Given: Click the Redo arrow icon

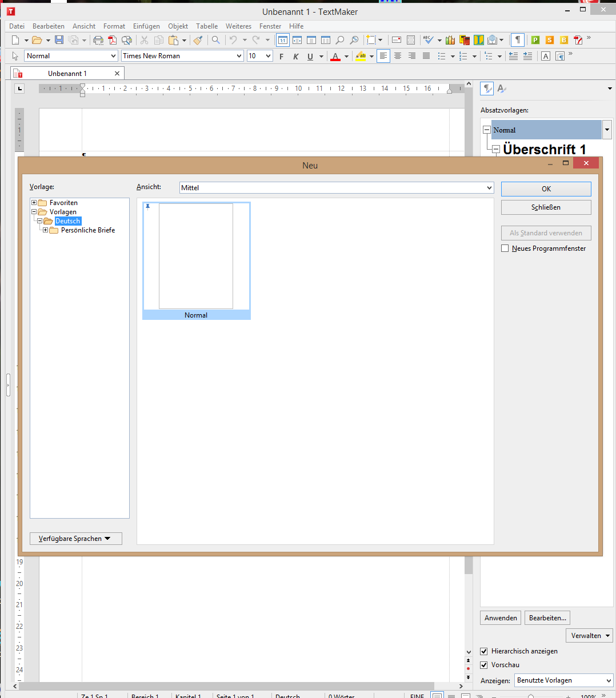Looking at the screenshot, I should tap(255, 40).
